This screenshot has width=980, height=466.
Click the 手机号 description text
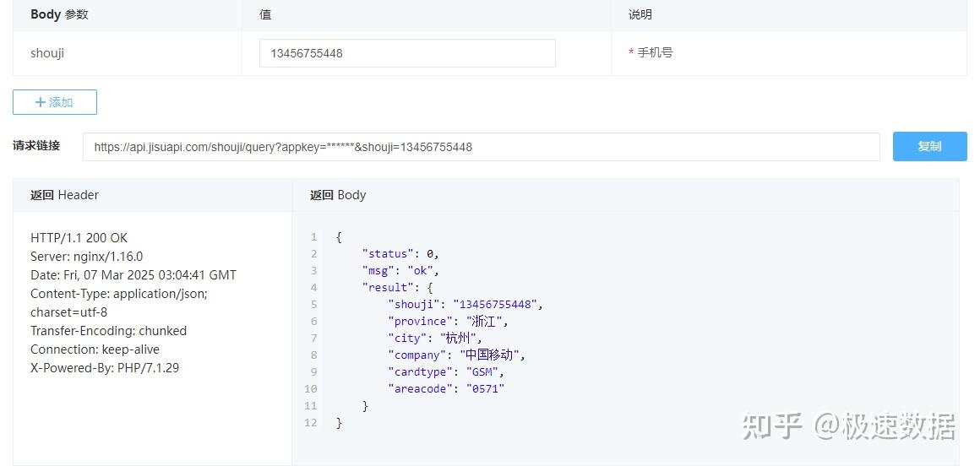pyautogui.click(x=655, y=52)
